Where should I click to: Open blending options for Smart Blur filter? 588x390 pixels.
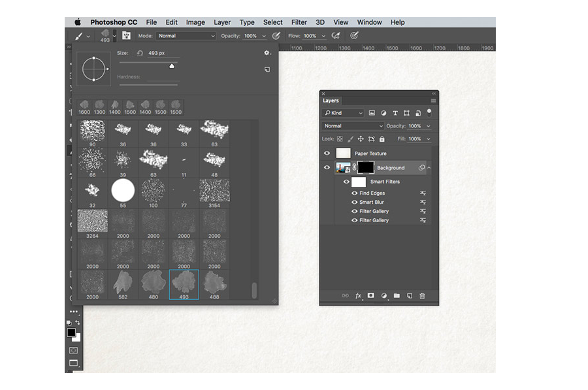tap(423, 202)
